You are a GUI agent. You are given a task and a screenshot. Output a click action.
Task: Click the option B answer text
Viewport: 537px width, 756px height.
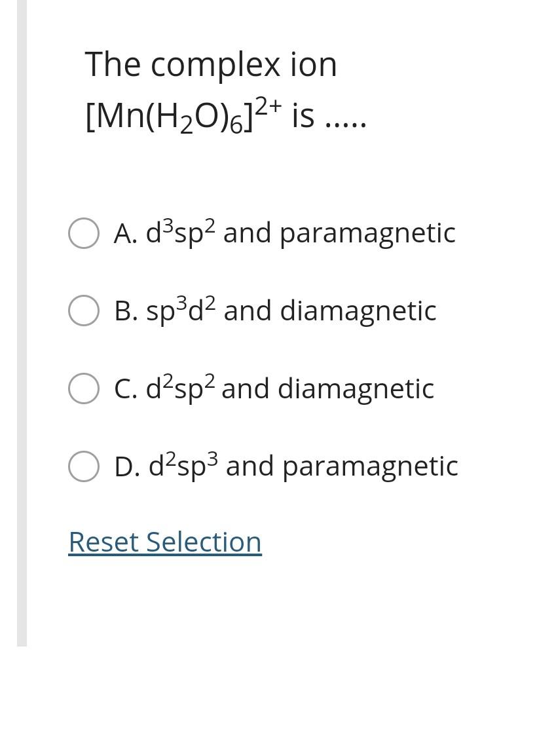coord(275,310)
